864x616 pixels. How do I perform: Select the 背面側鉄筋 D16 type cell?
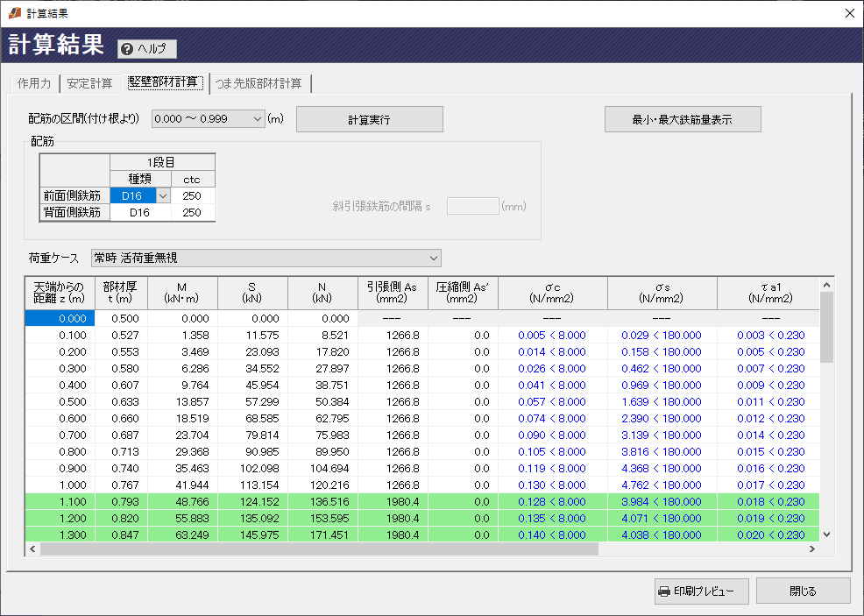(x=140, y=212)
